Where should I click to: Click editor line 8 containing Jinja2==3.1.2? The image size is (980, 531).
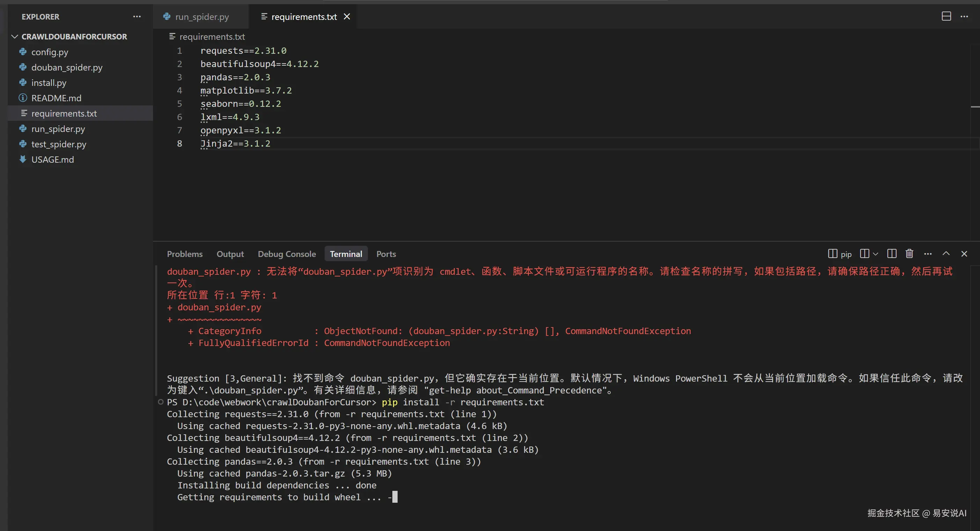point(235,144)
